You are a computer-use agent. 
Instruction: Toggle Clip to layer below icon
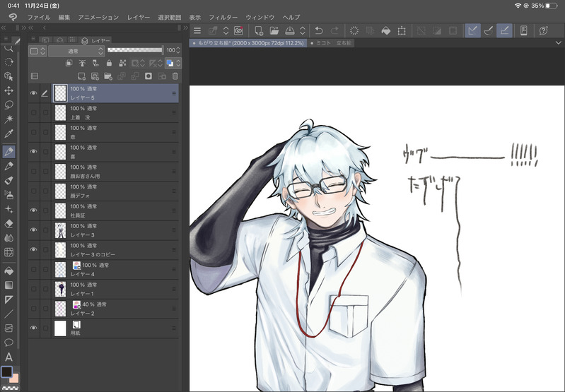(x=69, y=63)
